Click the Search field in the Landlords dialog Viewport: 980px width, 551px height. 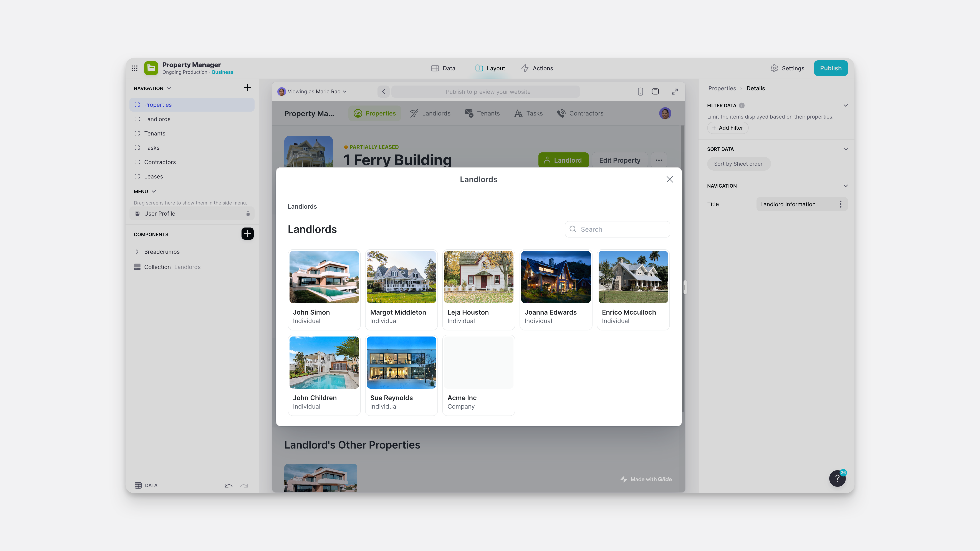(x=617, y=229)
